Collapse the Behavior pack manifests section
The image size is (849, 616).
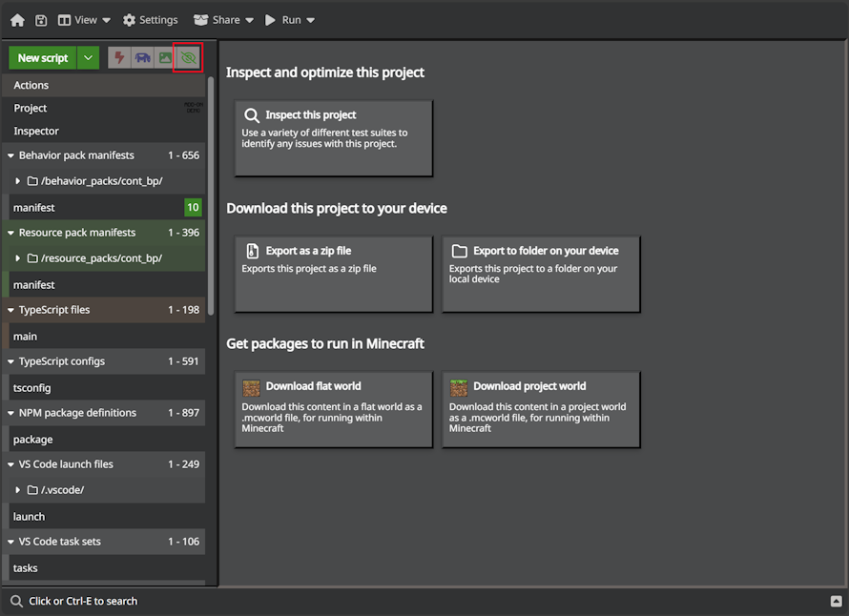tap(10, 154)
